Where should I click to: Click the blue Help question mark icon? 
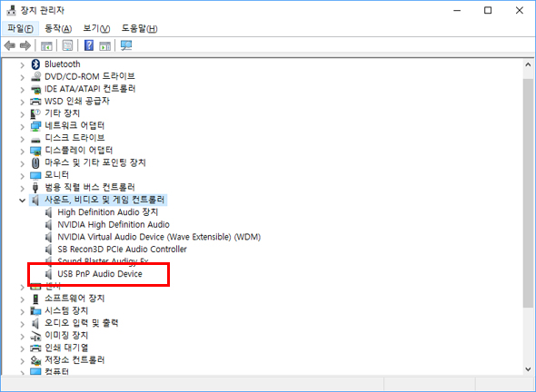pyautogui.click(x=89, y=45)
